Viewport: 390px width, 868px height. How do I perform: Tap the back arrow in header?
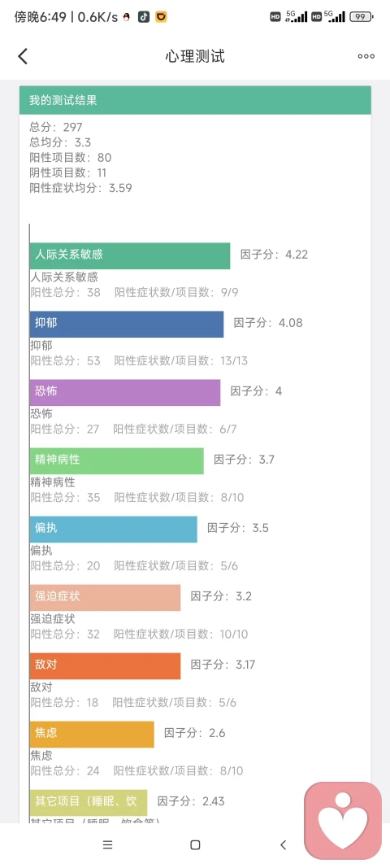[x=23, y=56]
